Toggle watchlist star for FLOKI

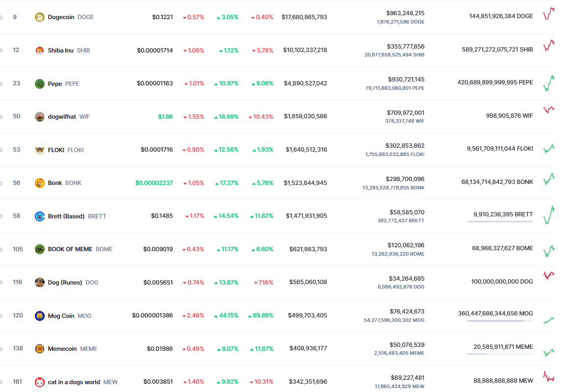tap(1, 150)
